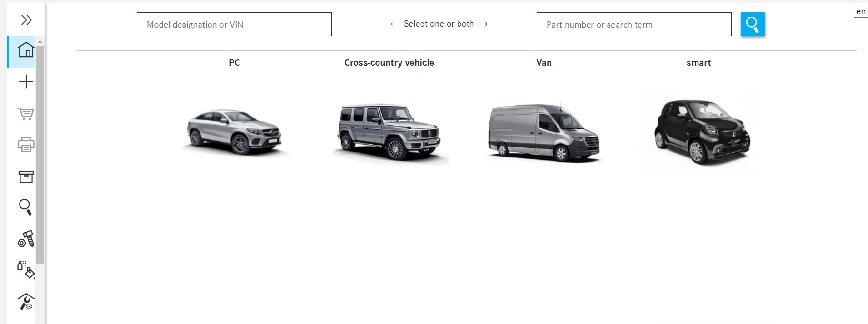868x324 pixels.
Task: Open the shopping cart icon
Action: click(26, 113)
